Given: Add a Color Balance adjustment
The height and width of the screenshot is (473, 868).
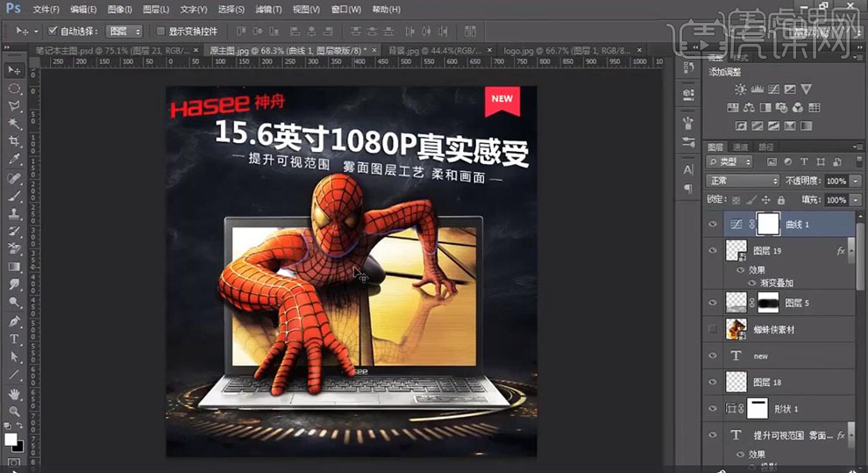Looking at the screenshot, I should coord(750,108).
